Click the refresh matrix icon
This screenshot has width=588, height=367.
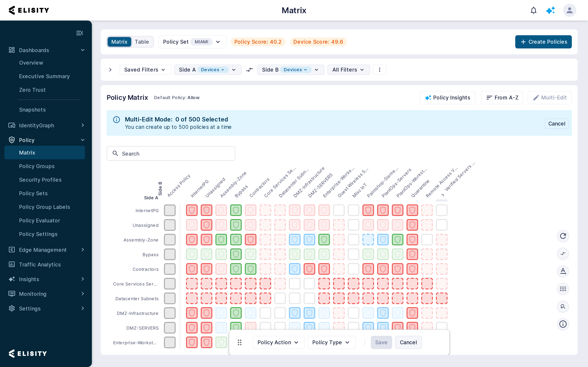(563, 236)
